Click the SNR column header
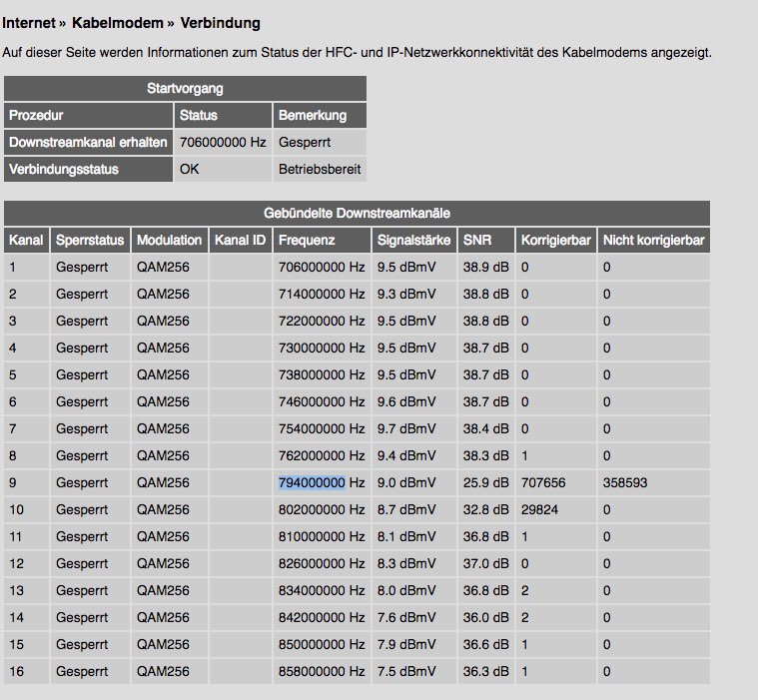Viewport: 758px width, 700px height. click(476, 240)
